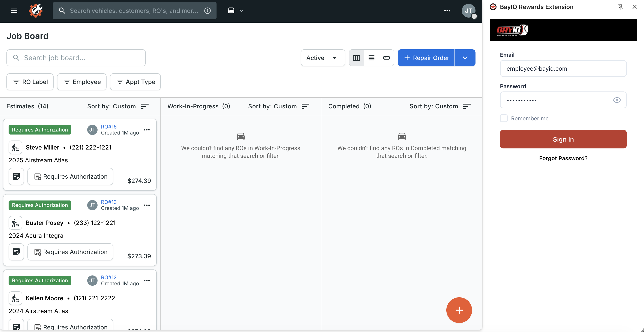Open the RO#16 link
The image size is (644, 332).
(x=109, y=127)
